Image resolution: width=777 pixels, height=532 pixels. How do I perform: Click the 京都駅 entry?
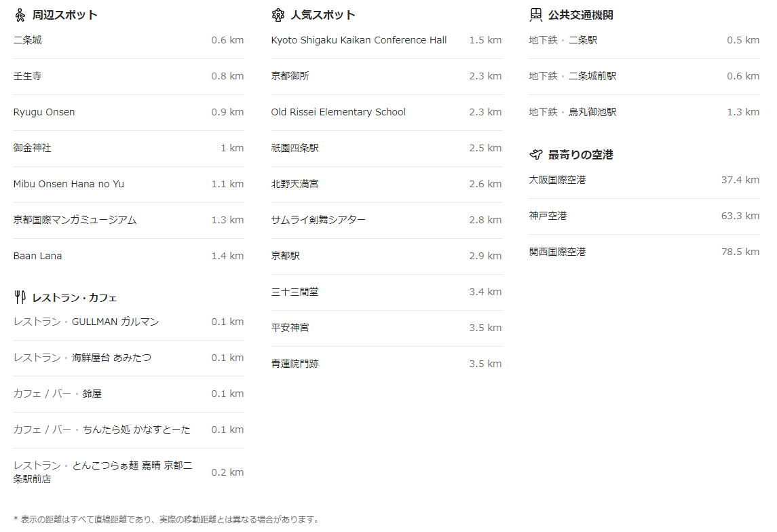[387, 256]
